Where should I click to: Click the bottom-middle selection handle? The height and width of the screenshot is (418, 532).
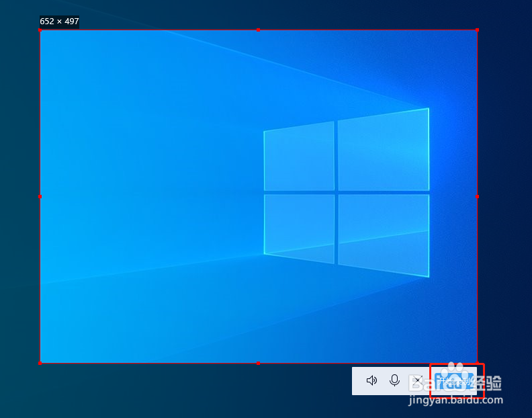(x=258, y=363)
